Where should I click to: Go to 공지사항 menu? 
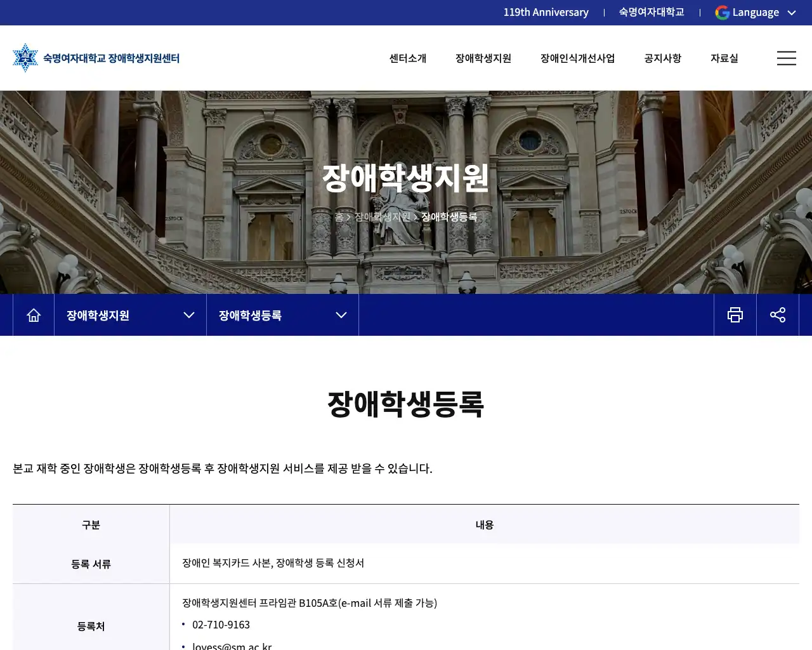(662, 58)
